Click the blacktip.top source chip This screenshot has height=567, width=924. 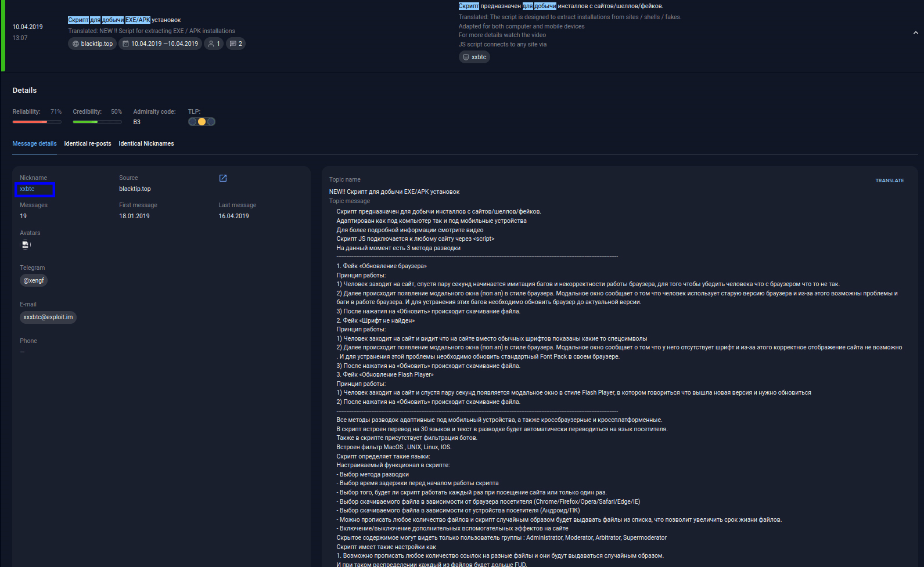[x=92, y=44]
